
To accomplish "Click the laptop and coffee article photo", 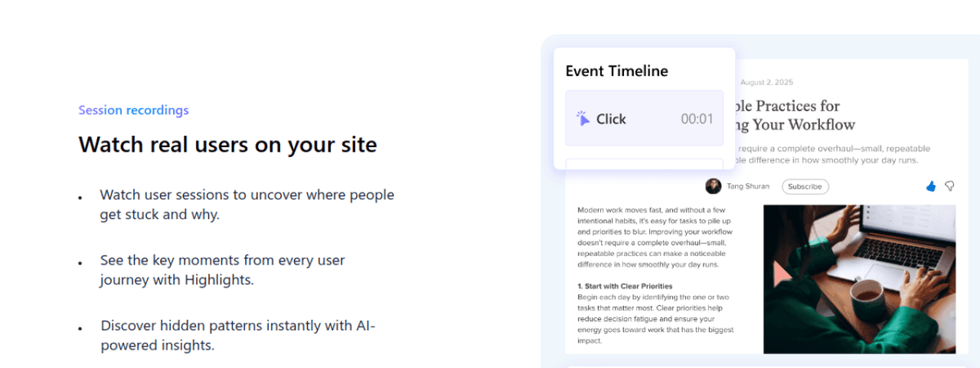I will pyautogui.click(x=859, y=279).
